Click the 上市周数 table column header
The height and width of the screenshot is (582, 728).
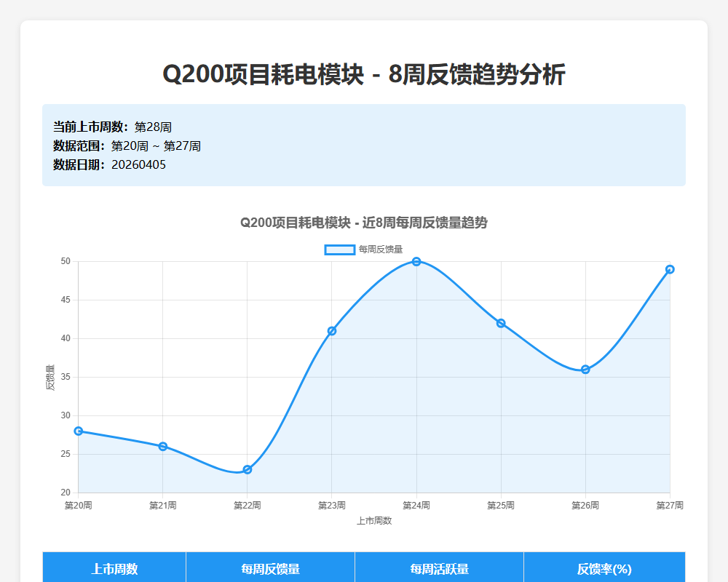coord(114,568)
